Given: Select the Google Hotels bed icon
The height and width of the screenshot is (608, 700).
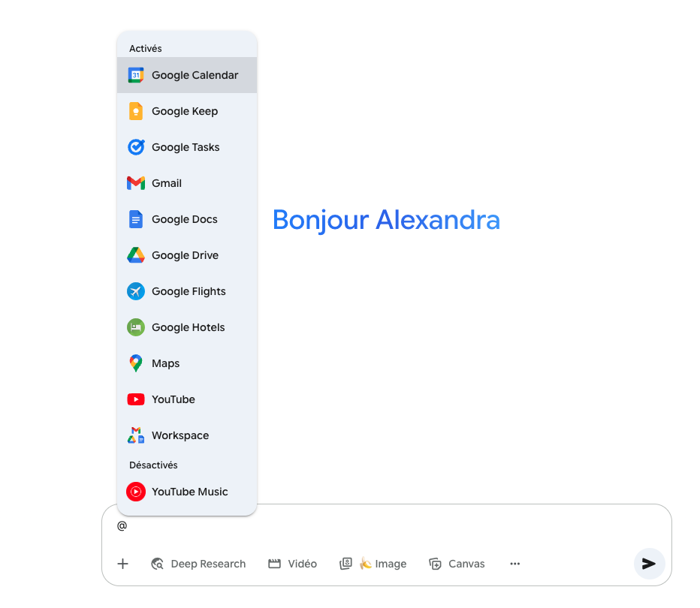Looking at the screenshot, I should [x=136, y=327].
